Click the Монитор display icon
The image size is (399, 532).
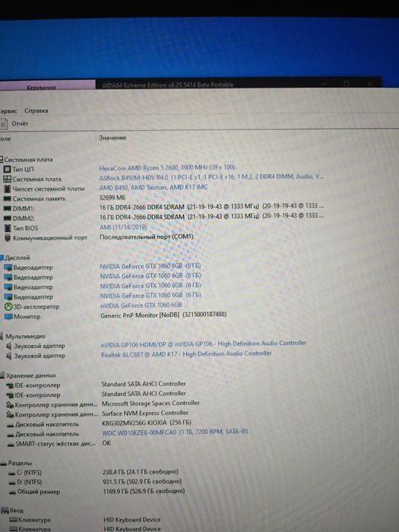coord(8,317)
